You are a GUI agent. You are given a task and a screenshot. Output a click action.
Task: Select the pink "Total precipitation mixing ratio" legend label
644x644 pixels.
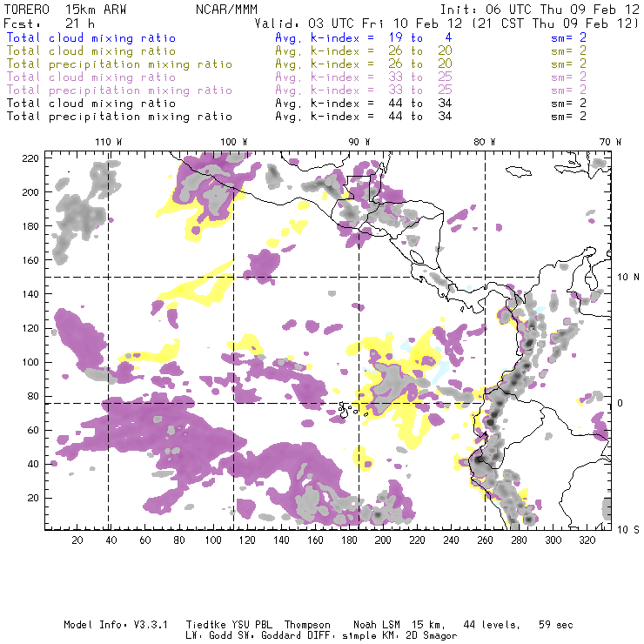pyautogui.click(x=119, y=91)
